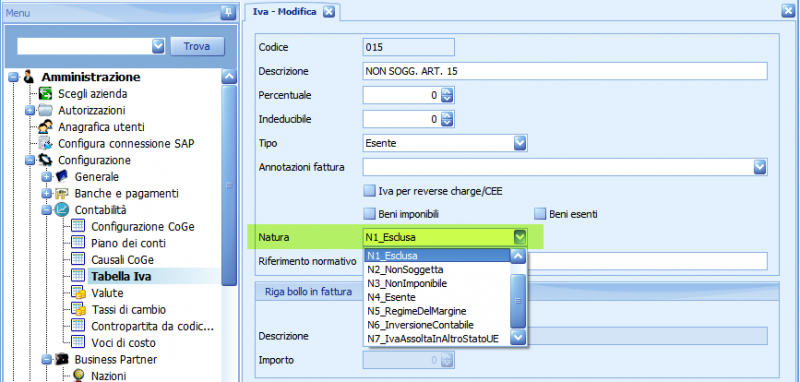
Task: Select N5_RegimeDelMargine option
Action: (437, 311)
